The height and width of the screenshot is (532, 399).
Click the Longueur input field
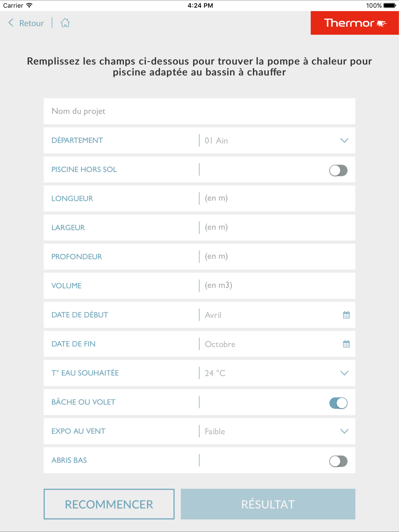pyautogui.click(x=277, y=198)
